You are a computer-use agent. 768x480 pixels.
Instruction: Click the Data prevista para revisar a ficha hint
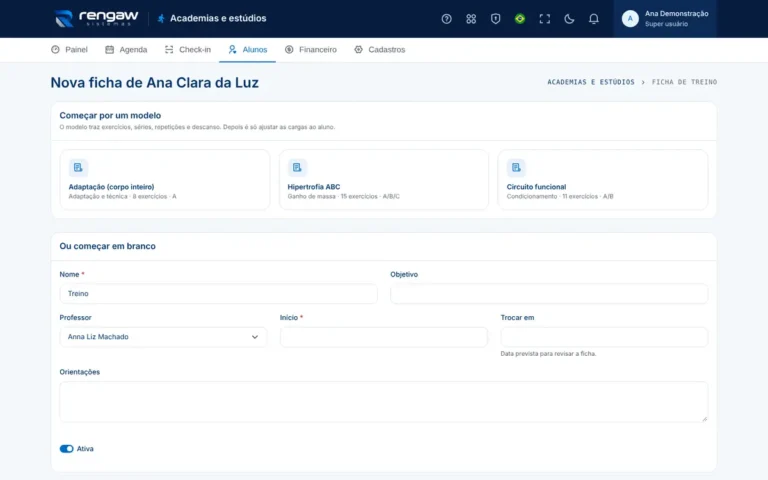[548, 354]
